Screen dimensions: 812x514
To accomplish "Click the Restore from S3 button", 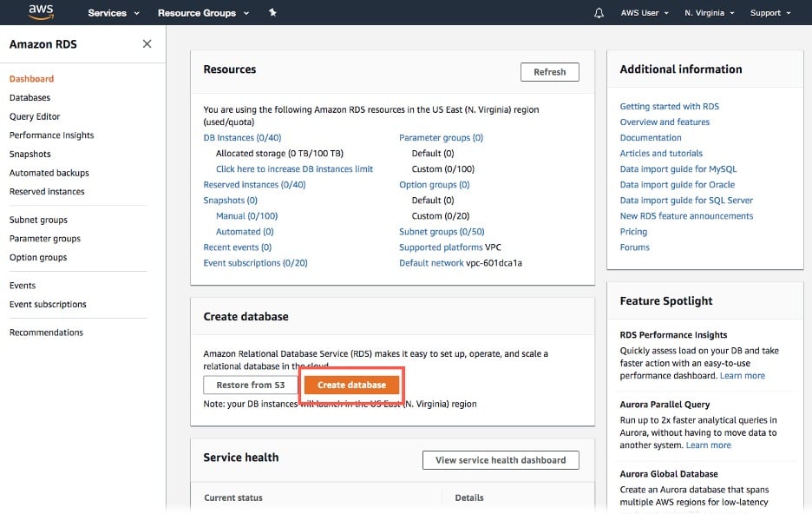I will pos(250,385).
